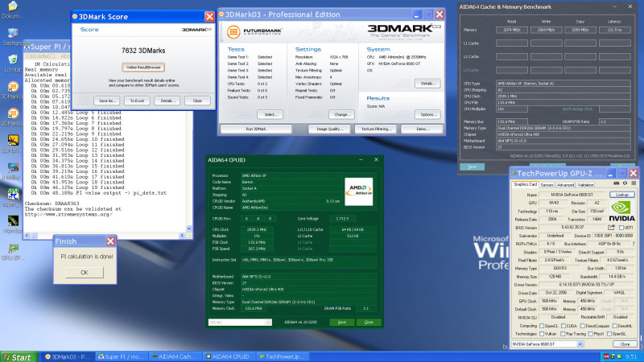Viewport: 644px width, 362px height.
Task: Click Save As in 3DMark Score
Action: coord(107,101)
